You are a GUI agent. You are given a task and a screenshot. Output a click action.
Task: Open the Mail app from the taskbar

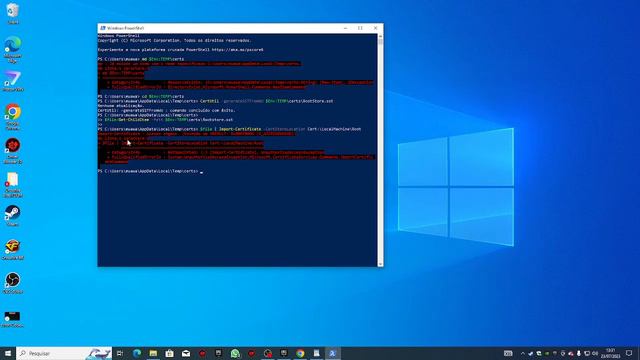pyautogui.click(x=186, y=353)
